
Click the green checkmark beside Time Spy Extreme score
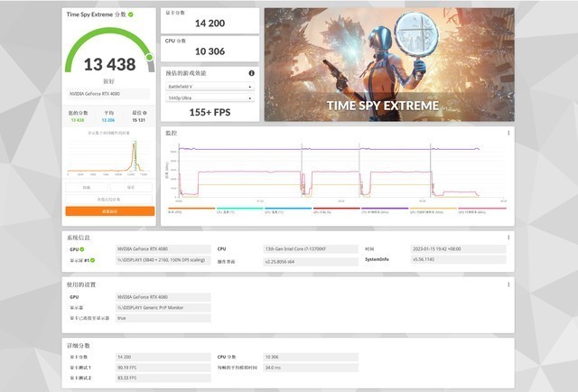[131, 15]
